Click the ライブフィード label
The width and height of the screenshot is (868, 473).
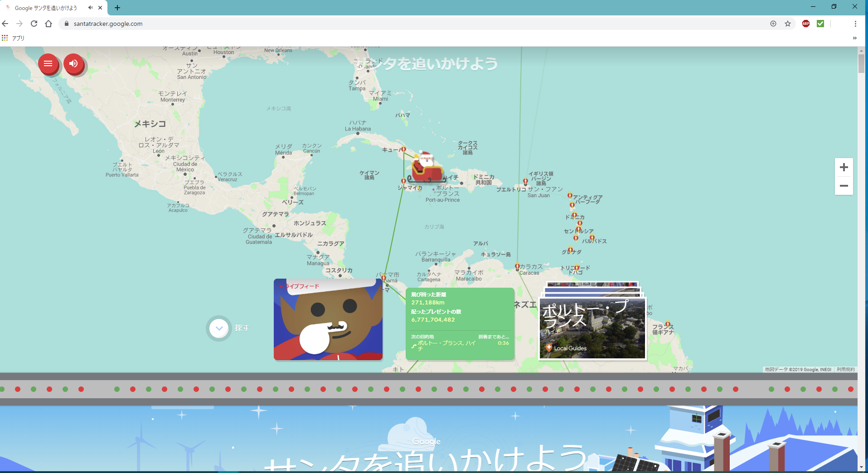[302, 286]
